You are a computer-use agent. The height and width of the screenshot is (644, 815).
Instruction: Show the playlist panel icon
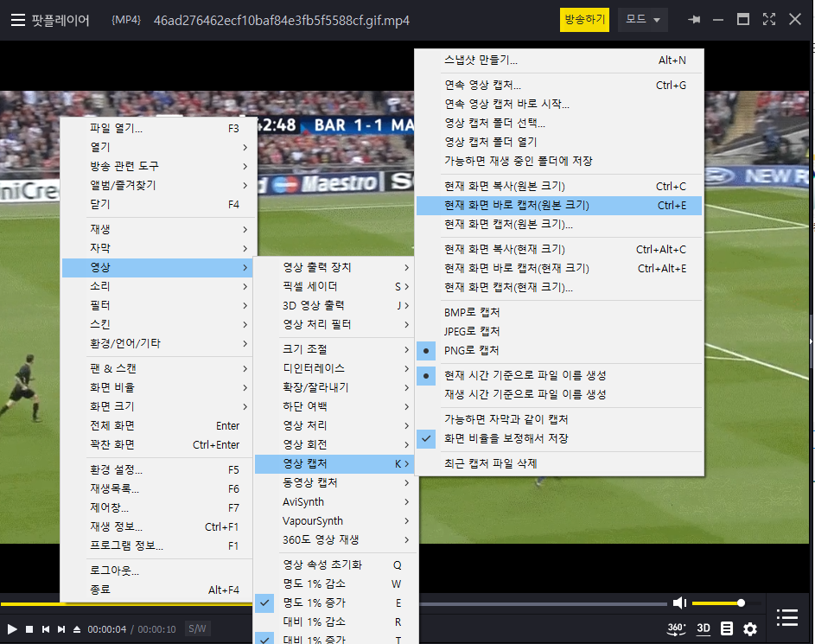pyautogui.click(x=787, y=617)
